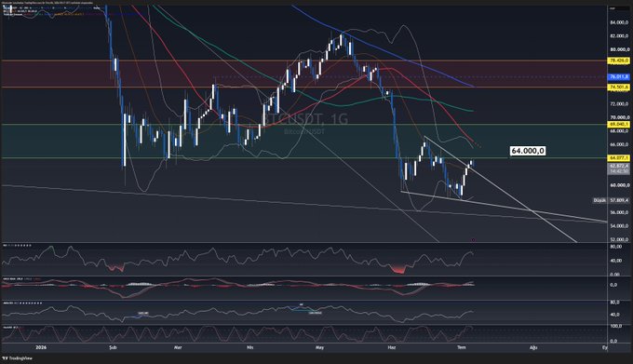Viewport: 633px width, 364px height.
Task: Click the 84.000,0 price axis label
Action: point(619,22)
